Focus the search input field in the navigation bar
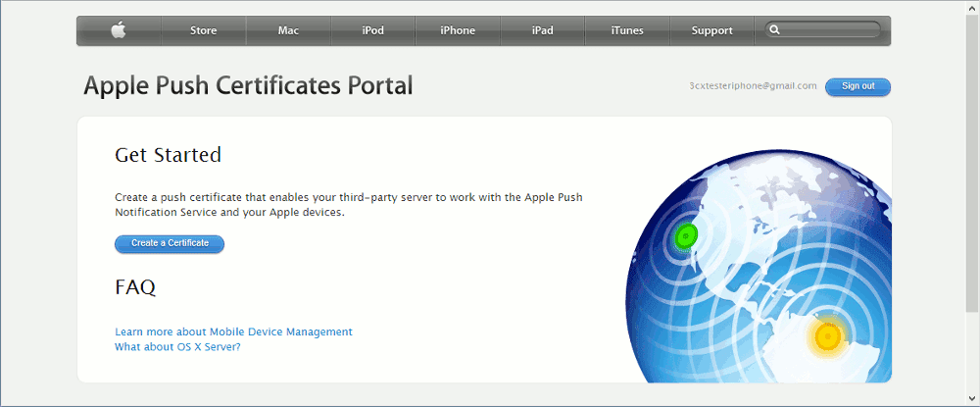 [x=822, y=30]
